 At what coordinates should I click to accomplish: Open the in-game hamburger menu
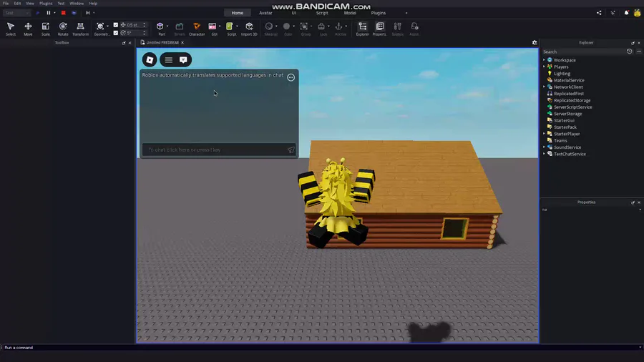[168, 60]
